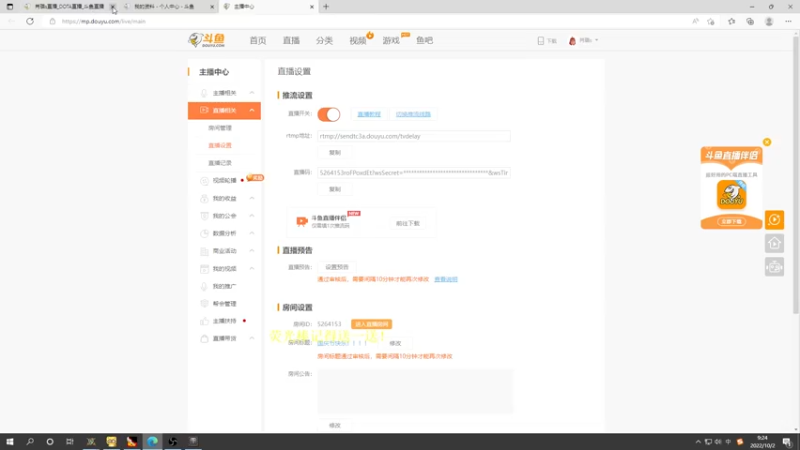Image resolution: width=800 pixels, height=450 pixels.
Task: Click the download (下载) phone icon in header
Action: pos(541,40)
